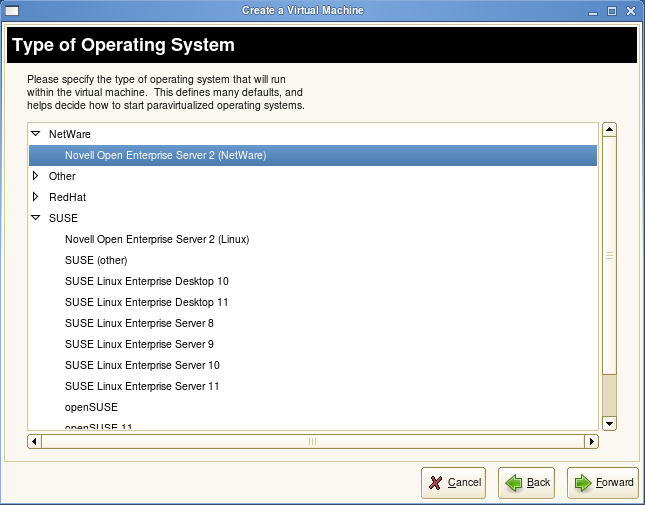Collapse the SUSE tree group
645x505 pixels.
(x=36, y=218)
